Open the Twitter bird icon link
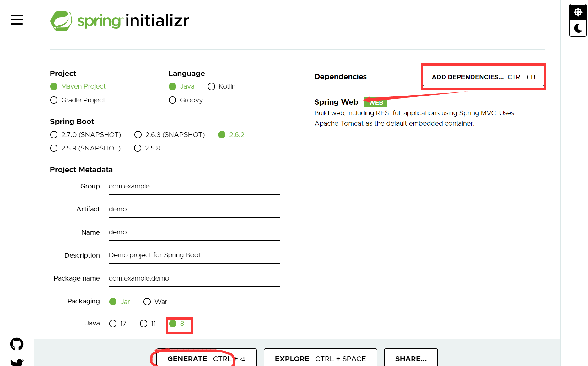The height and width of the screenshot is (366, 588). (x=17, y=362)
